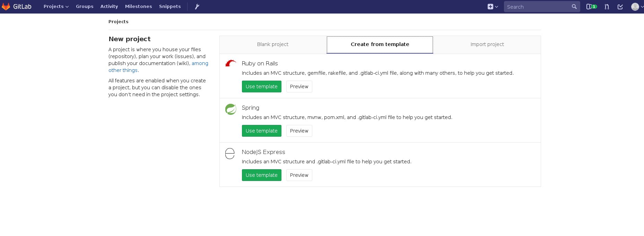
Task: Expand the Projects dropdown in navbar
Action: tap(56, 7)
